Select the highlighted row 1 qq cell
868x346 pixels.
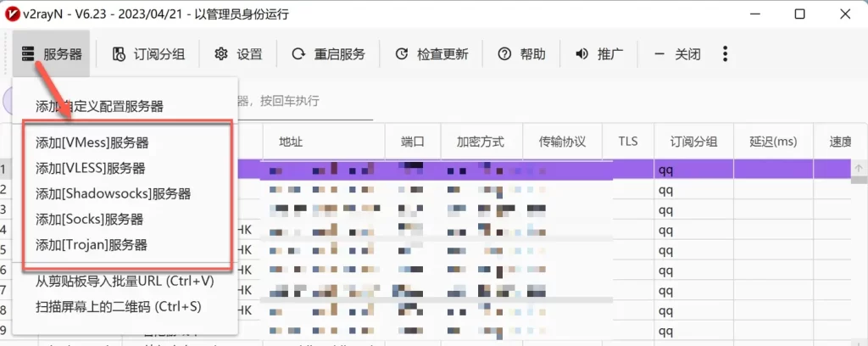[x=694, y=170]
